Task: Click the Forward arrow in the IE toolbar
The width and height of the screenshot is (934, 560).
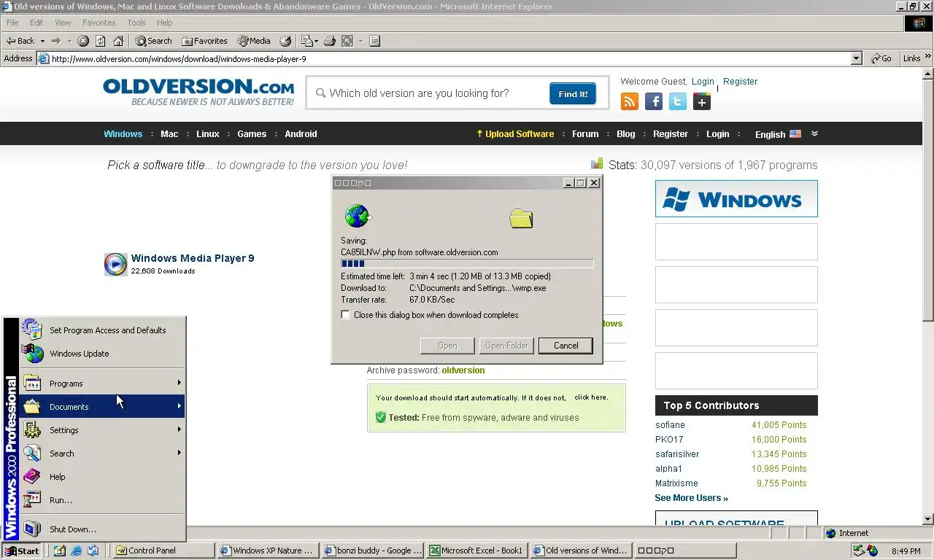Action: click(55, 41)
